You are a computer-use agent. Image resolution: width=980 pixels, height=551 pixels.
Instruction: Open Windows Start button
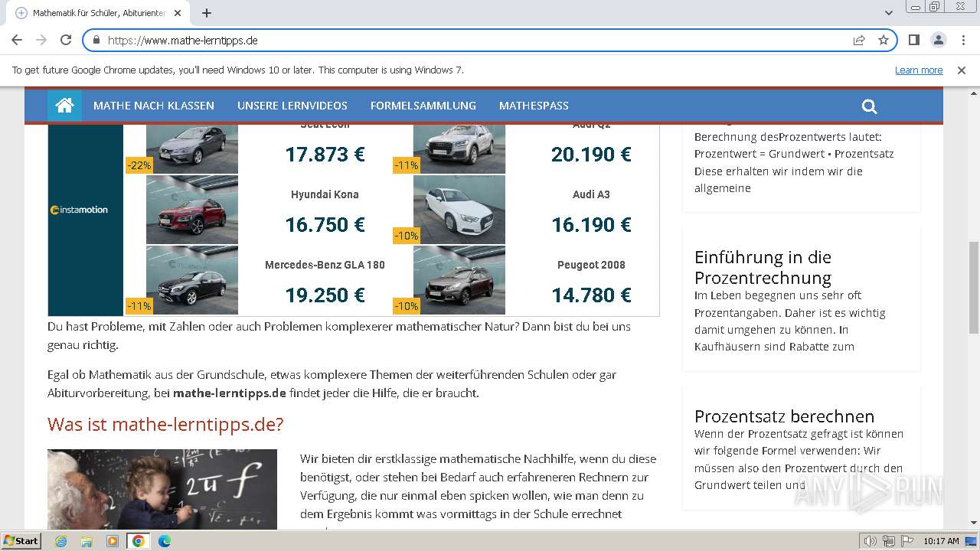(x=21, y=540)
